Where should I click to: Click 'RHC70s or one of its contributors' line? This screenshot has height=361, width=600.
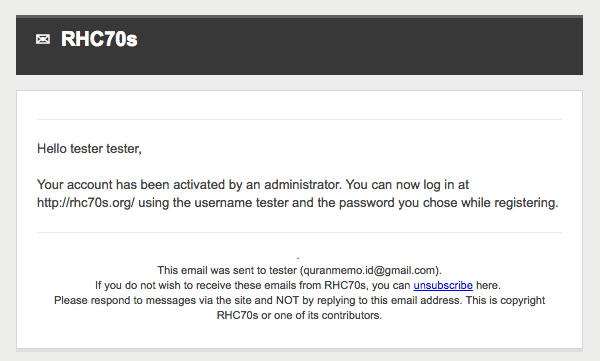[299, 315]
